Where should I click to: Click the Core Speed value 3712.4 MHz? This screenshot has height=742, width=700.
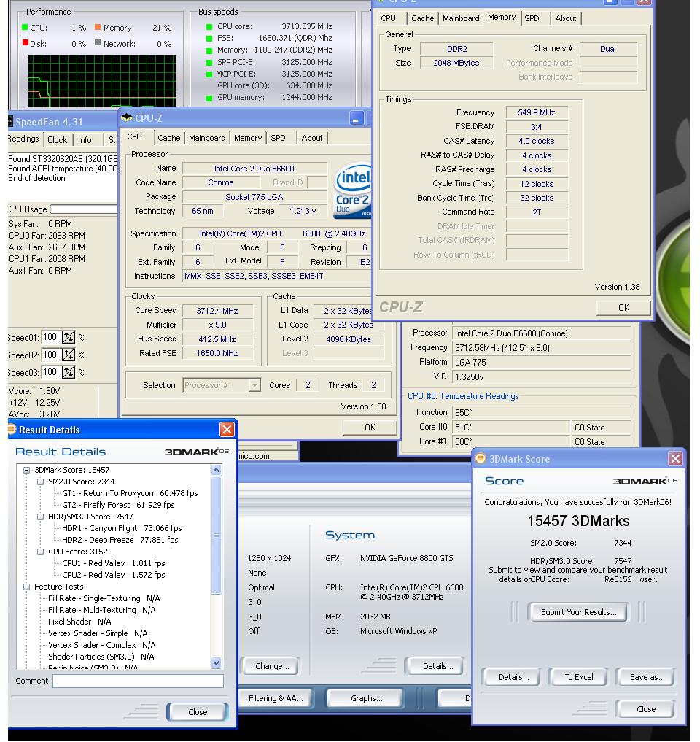pyautogui.click(x=217, y=310)
